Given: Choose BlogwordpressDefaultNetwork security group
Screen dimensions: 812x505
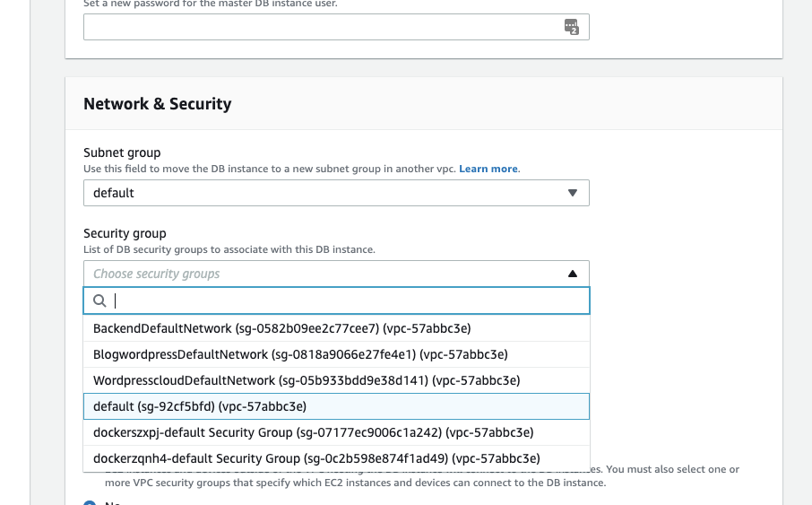Looking at the screenshot, I should 300,354.
